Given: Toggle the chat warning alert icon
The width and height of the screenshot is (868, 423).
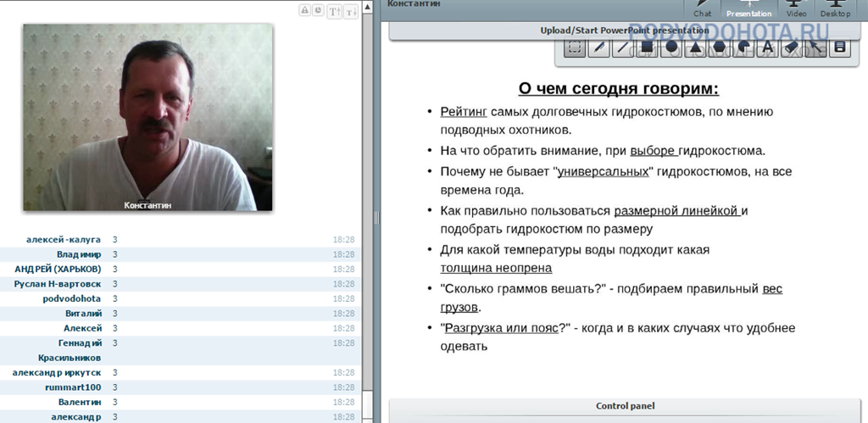Looking at the screenshot, I should [x=305, y=11].
